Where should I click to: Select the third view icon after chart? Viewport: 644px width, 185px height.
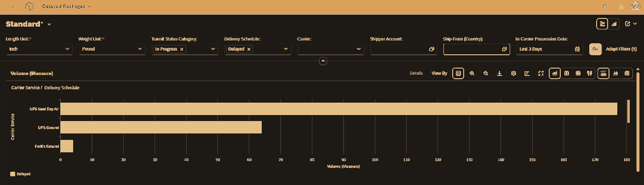(x=578, y=73)
